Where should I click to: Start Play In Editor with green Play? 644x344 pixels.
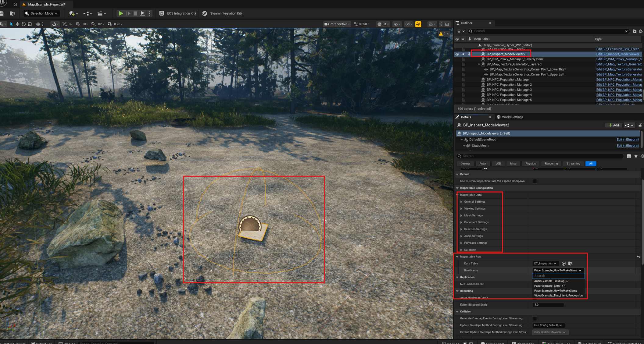(121, 13)
